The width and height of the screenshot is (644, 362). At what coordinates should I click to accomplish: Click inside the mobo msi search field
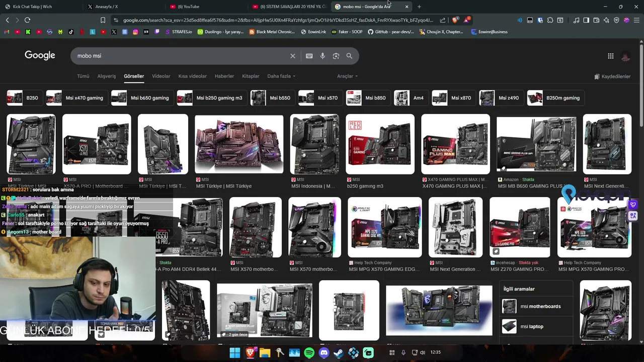point(181,56)
